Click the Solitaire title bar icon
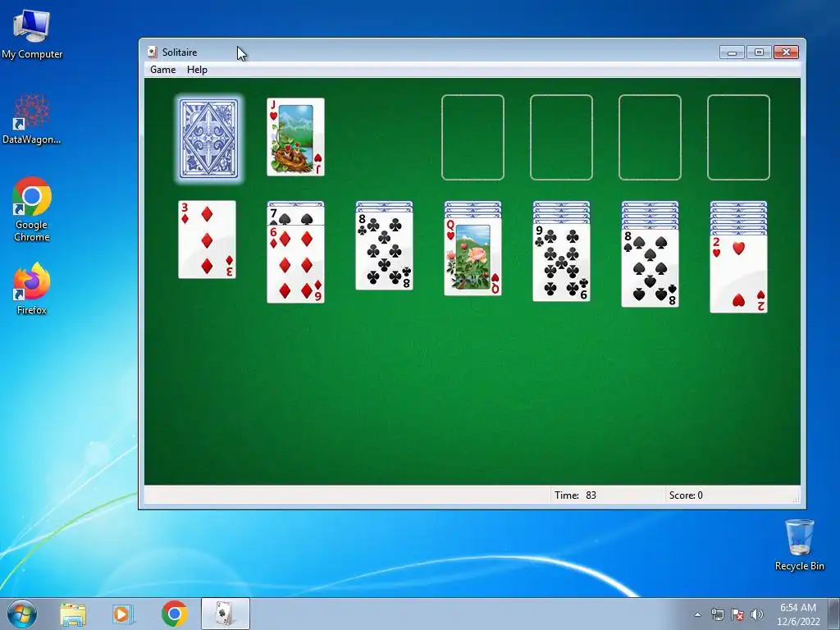This screenshot has width=840, height=630. point(152,52)
